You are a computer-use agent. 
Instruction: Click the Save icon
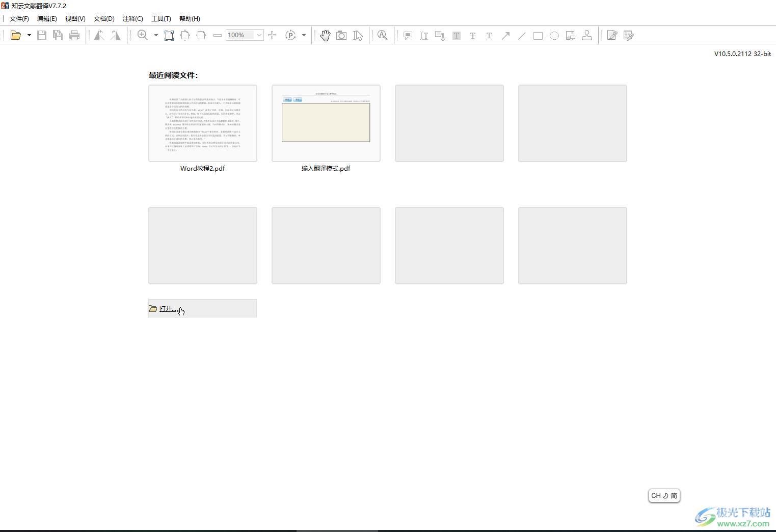[42, 35]
